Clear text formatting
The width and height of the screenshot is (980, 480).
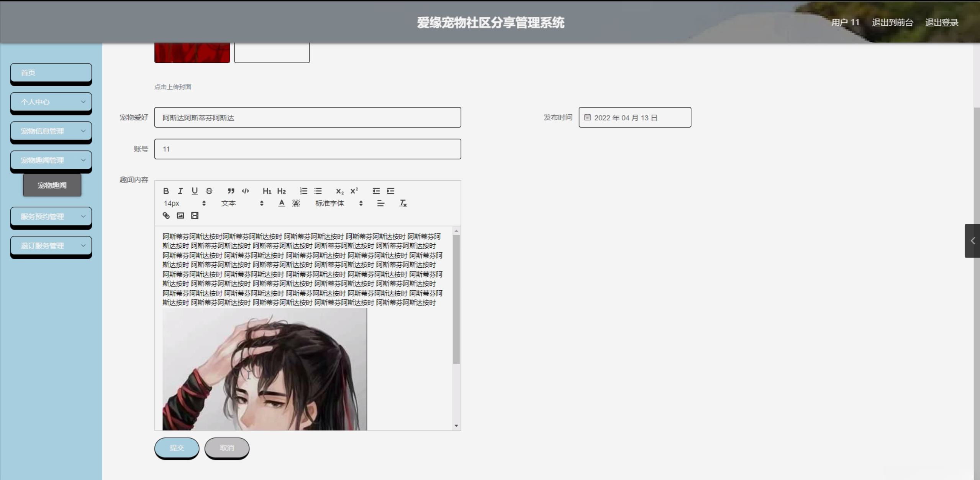pos(403,203)
